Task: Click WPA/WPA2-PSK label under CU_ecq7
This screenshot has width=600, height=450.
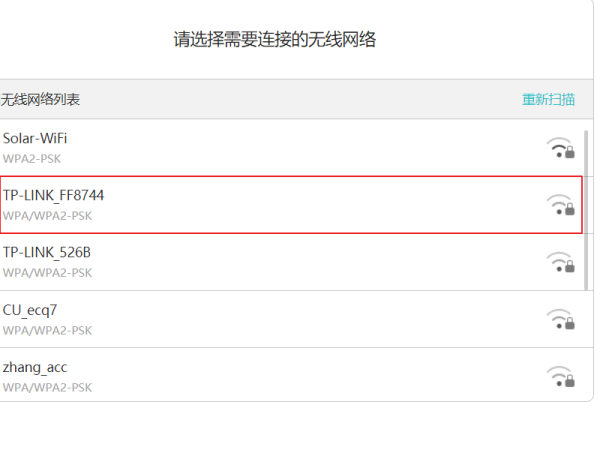Action: (x=47, y=330)
